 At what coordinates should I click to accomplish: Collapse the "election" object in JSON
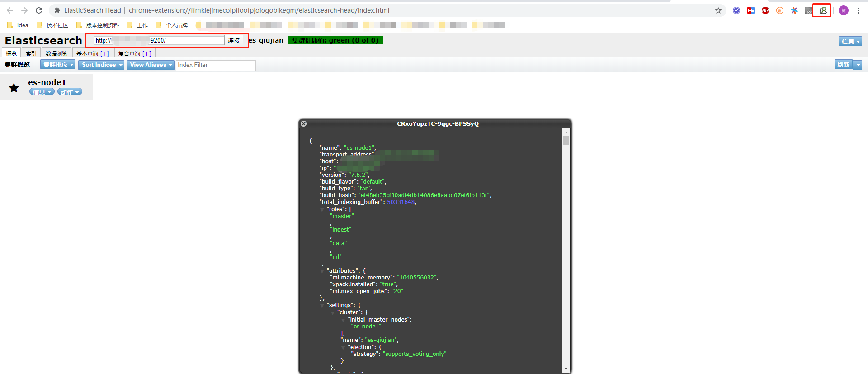click(344, 347)
